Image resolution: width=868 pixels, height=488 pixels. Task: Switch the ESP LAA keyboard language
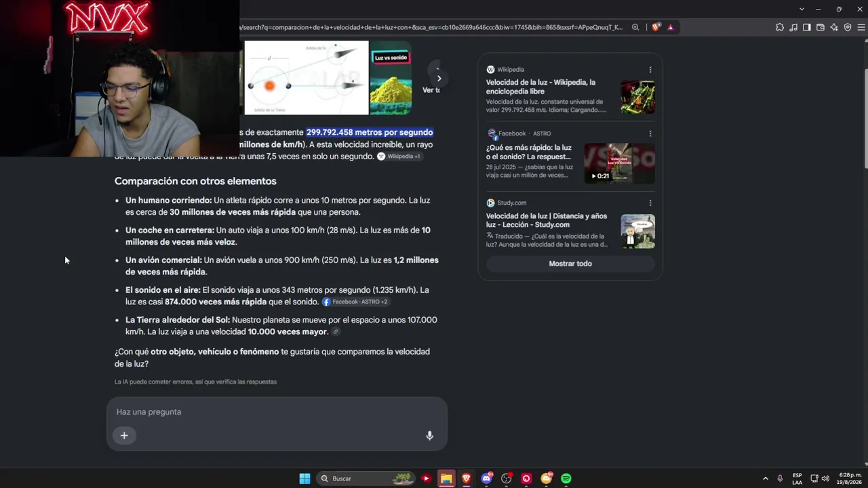797,479
